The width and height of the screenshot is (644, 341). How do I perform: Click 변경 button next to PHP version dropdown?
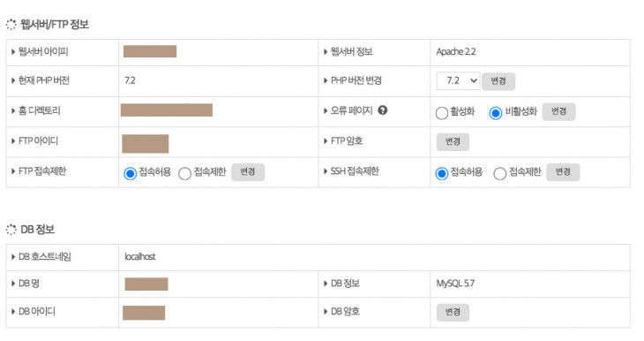(x=498, y=81)
